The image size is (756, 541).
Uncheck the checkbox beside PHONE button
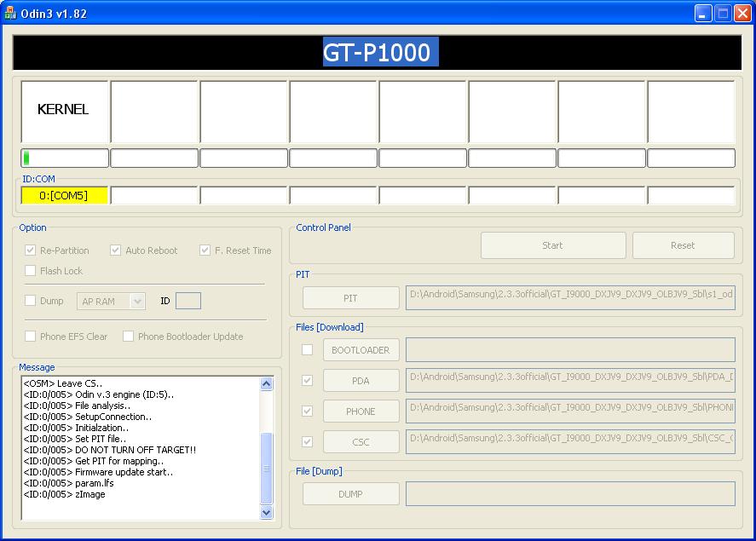(307, 411)
